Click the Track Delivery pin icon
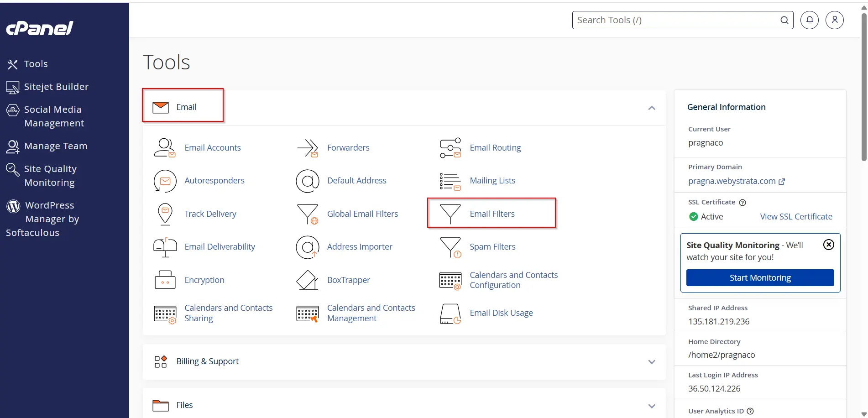 165,214
